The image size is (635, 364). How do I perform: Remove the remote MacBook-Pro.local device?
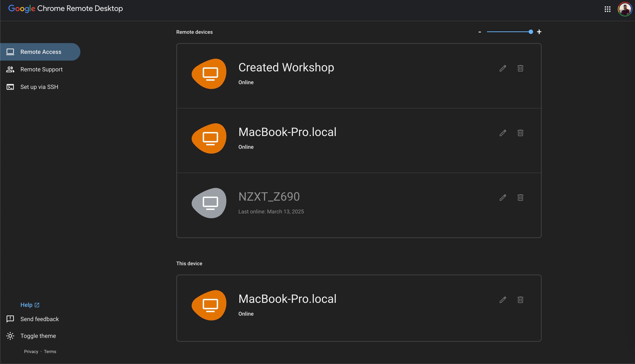520,133
